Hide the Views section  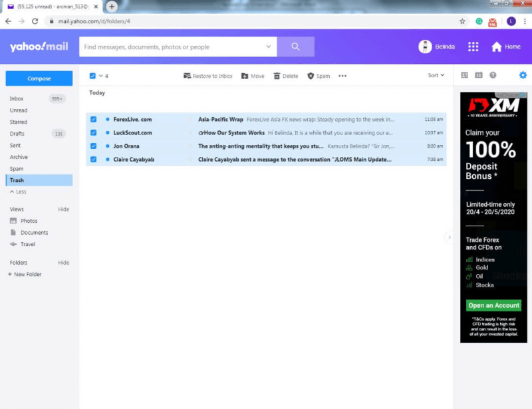[x=63, y=209]
